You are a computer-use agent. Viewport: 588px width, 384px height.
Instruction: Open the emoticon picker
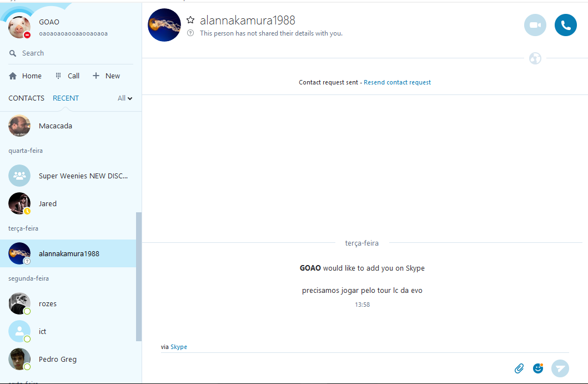click(x=538, y=368)
